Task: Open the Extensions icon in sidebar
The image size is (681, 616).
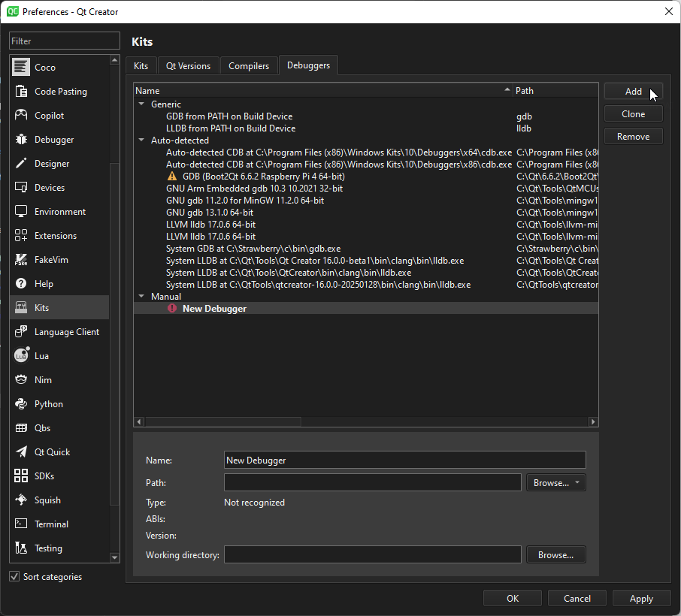Action: tap(21, 235)
